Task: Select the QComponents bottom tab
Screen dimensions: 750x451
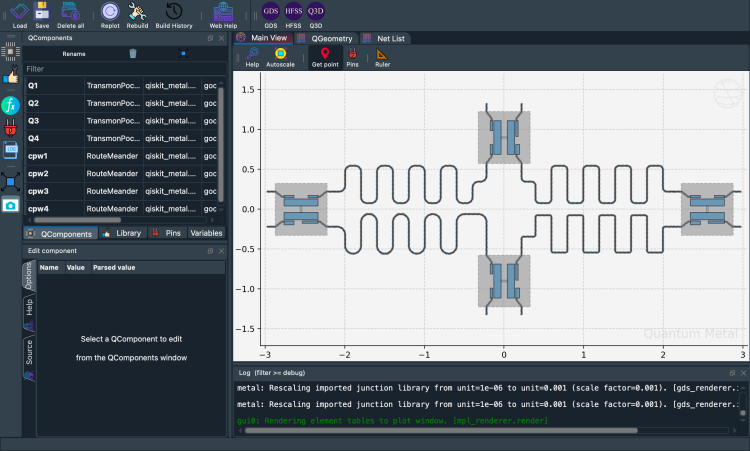Action: tap(60, 233)
